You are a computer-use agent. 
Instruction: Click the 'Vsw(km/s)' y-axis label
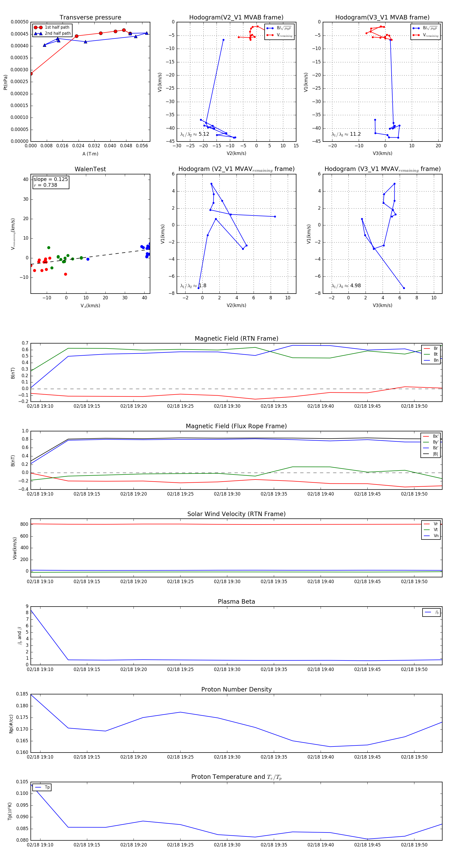coord(14,548)
